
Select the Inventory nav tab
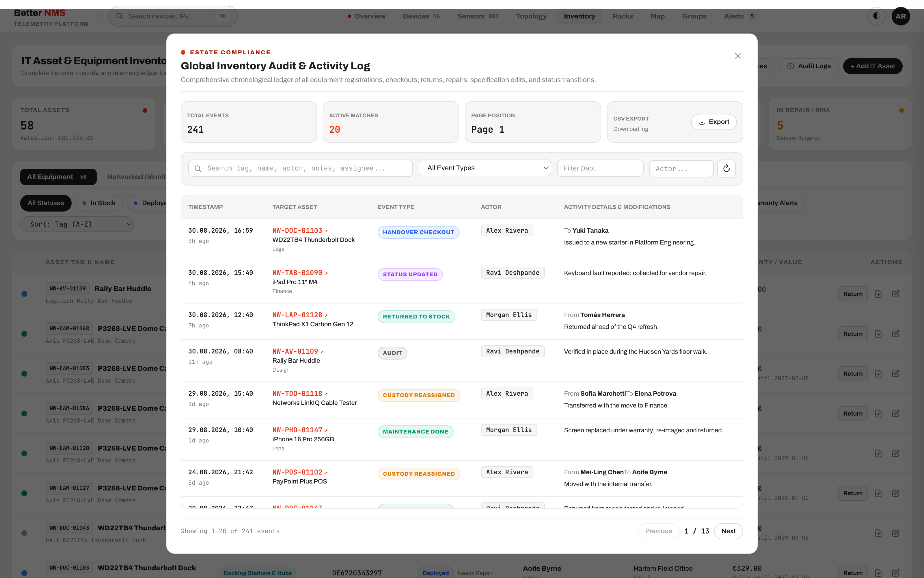tap(579, 16)
